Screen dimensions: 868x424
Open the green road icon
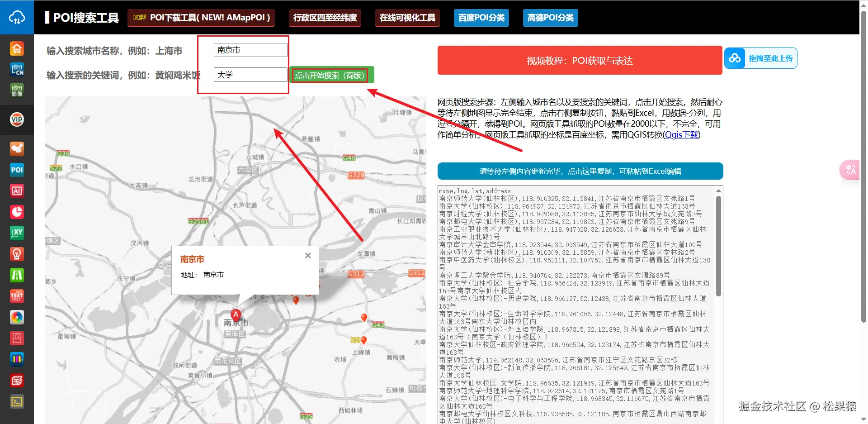point(17,275)
